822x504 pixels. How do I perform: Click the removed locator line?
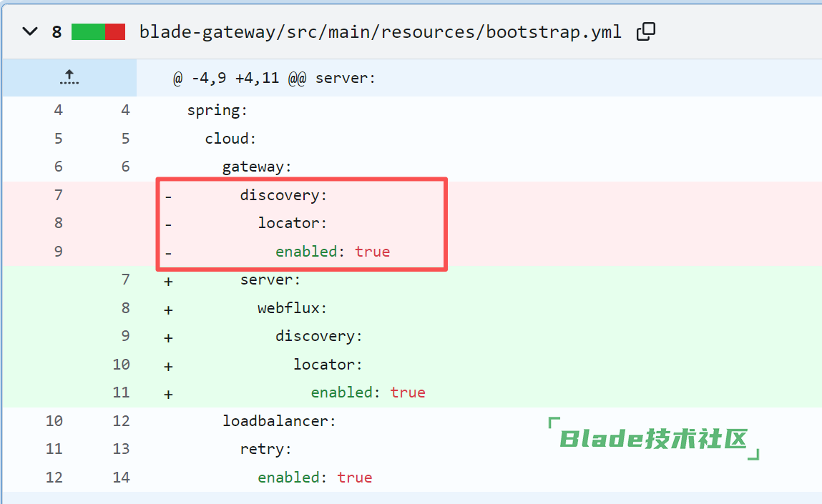click(292, 223)
